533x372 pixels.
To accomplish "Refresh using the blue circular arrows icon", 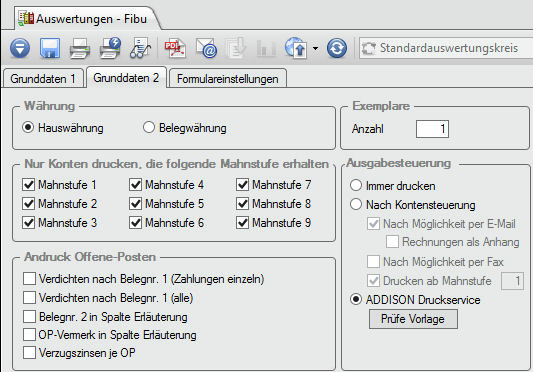I will point(337,48).
